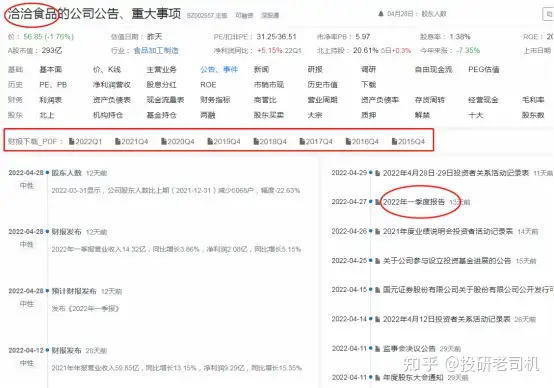Image resolution: width=554 pixels, height=388 pixels.
Task: Click document icon beside 关于公司参与设立投资基金进展的公告
Action: tap(378, 261)
